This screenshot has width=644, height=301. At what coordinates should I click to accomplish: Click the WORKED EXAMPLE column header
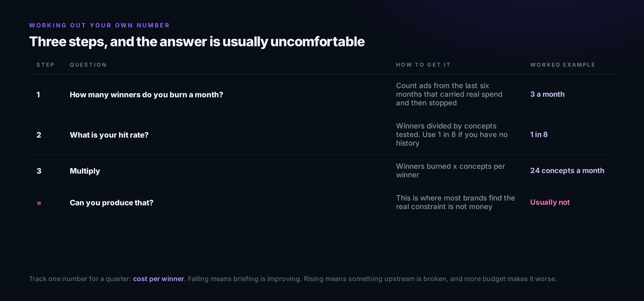pyautogui.click(x=562, y=65)
